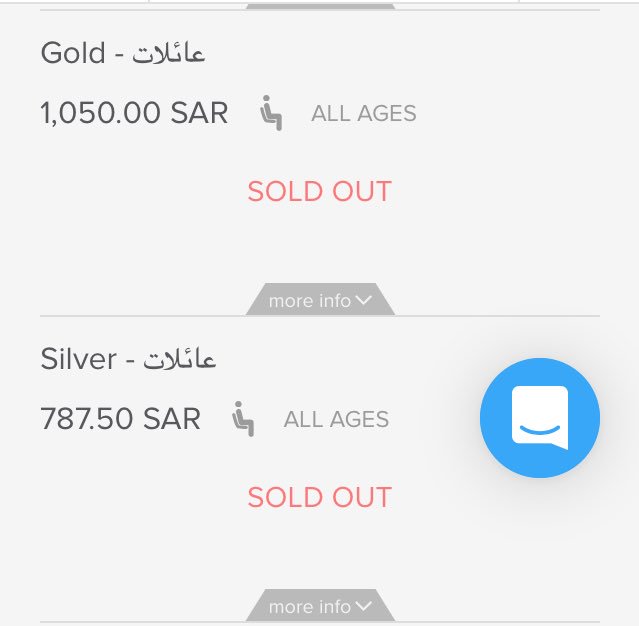
Task: Click the seated icon in Silver ticket row
Action: tap(243, 419)
